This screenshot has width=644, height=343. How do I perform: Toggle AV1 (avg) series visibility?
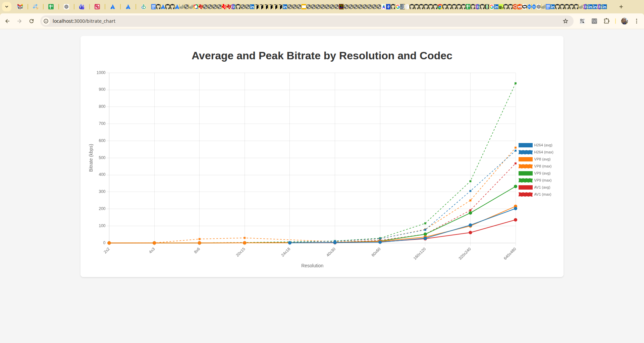pos(535,187)
